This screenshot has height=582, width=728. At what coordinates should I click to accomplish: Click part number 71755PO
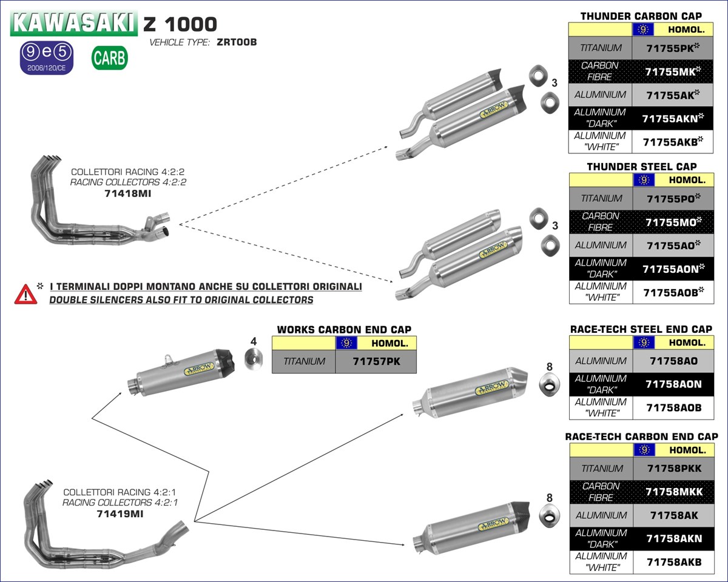[670, 198]
